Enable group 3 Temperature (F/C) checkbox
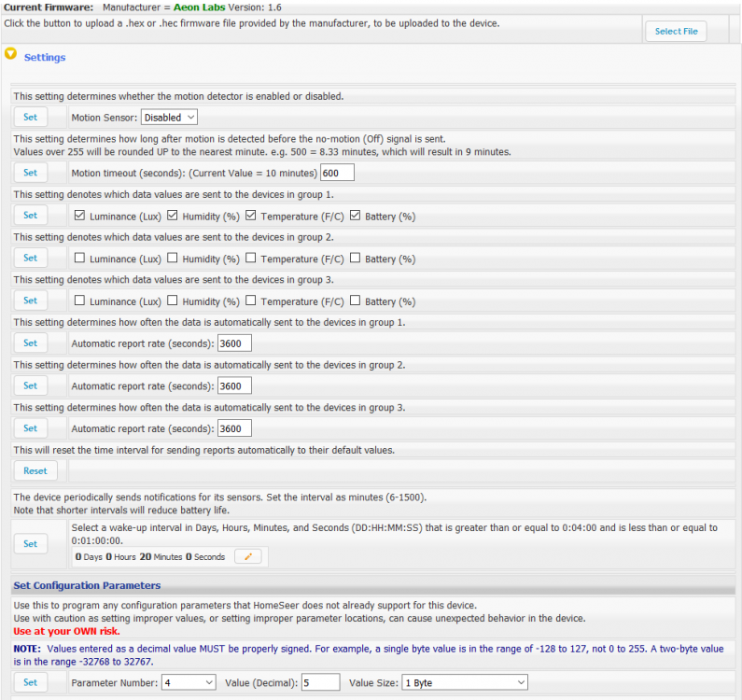This screenshot has height=700, width=742. click(251, 301)
